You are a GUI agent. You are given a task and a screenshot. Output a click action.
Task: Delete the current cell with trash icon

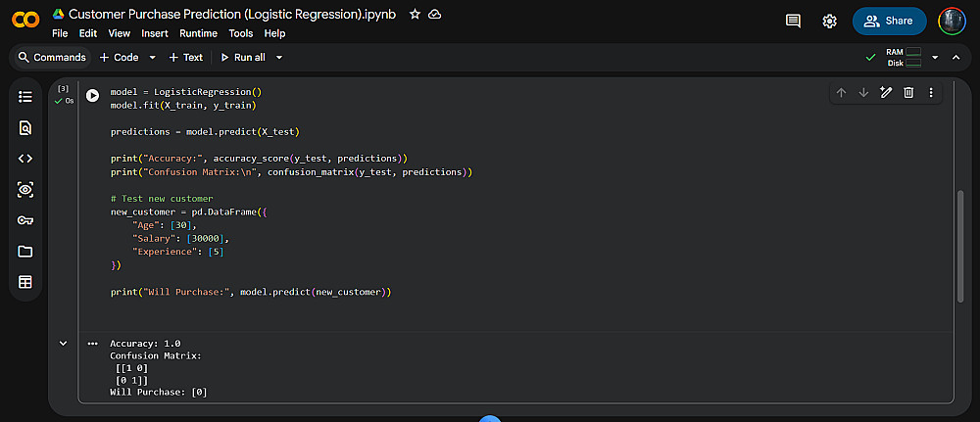click(x=908, y=93)
